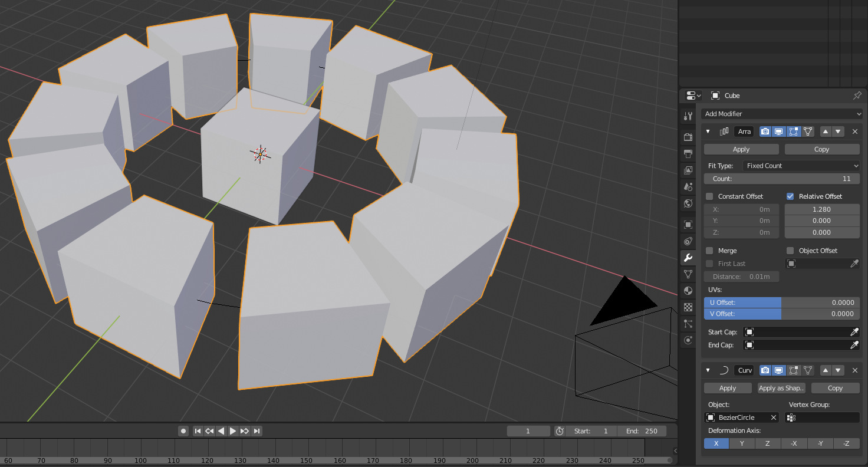Pin the Cube properties context
868x467 pixels.
(x=857, y=96)
